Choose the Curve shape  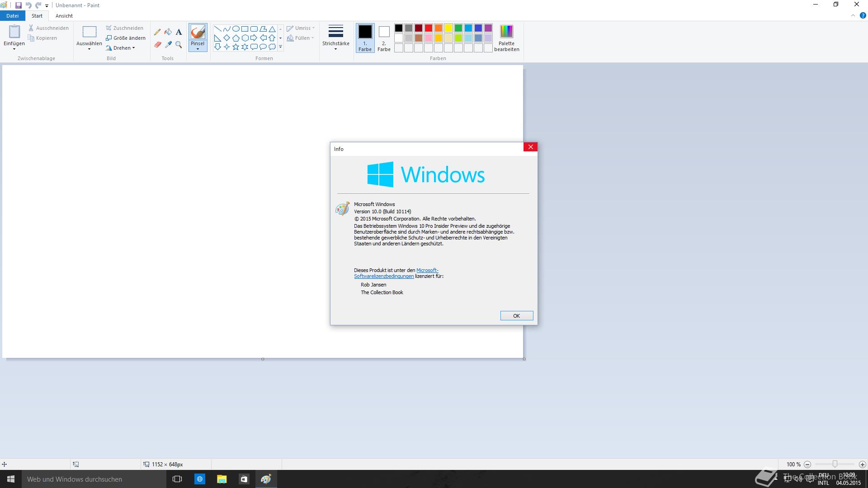click(x=226, y=29)
